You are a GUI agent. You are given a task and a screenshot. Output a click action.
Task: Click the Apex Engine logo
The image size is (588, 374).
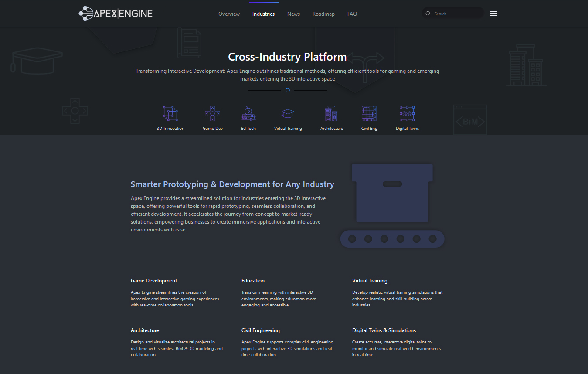pos(116,14)
